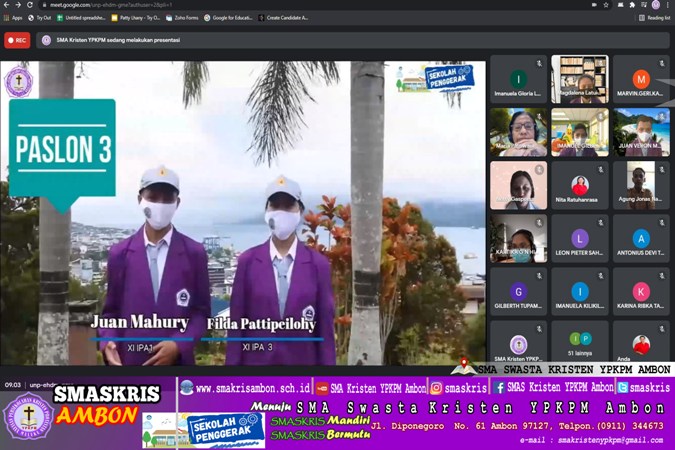675x450 pixels.
Task: Select the IMANUELA KILIKIL participant tile
Action: pos(580,292)
